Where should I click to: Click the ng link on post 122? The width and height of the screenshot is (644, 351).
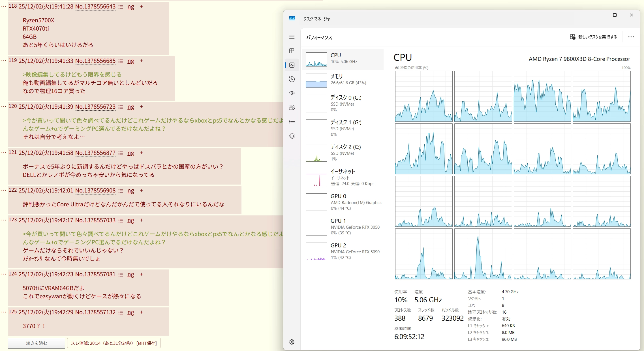tap(130, 191)
